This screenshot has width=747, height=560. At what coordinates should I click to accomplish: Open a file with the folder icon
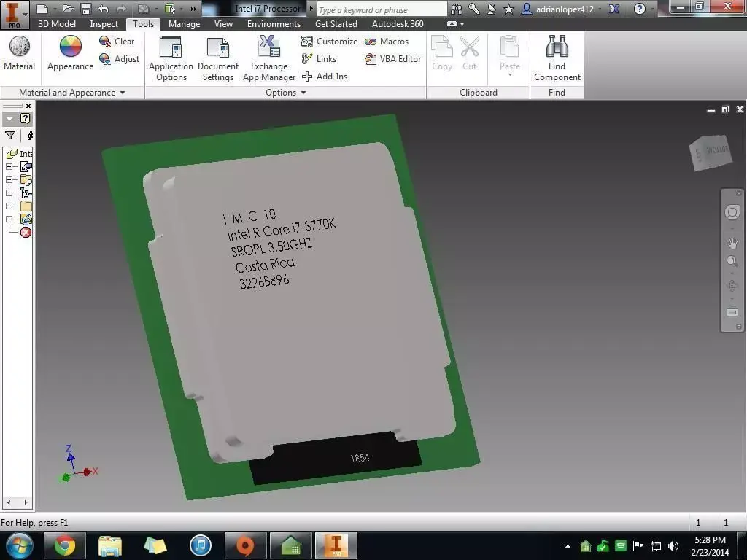pyautogui.click(x=68, y=9)
